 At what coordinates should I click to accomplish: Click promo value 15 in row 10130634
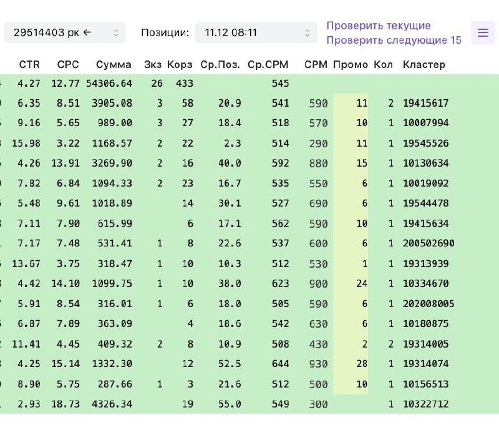click(x=362, y=163)
